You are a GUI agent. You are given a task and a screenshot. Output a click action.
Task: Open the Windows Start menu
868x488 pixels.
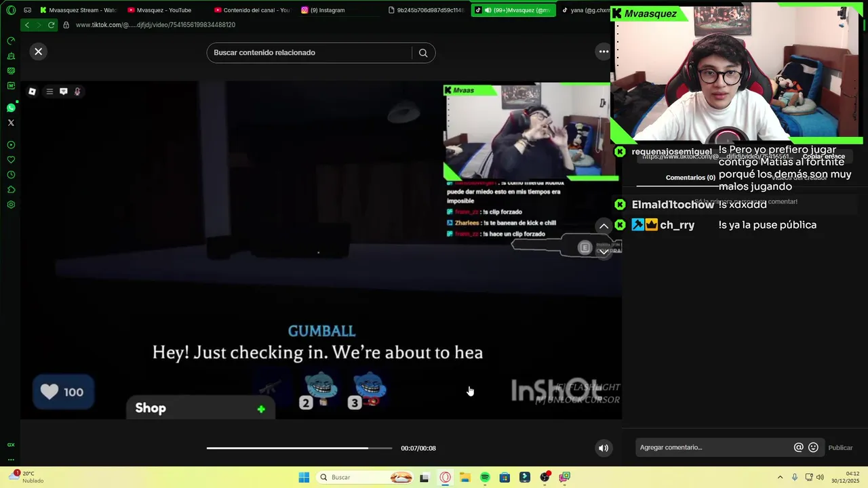(x=304, y=477)
